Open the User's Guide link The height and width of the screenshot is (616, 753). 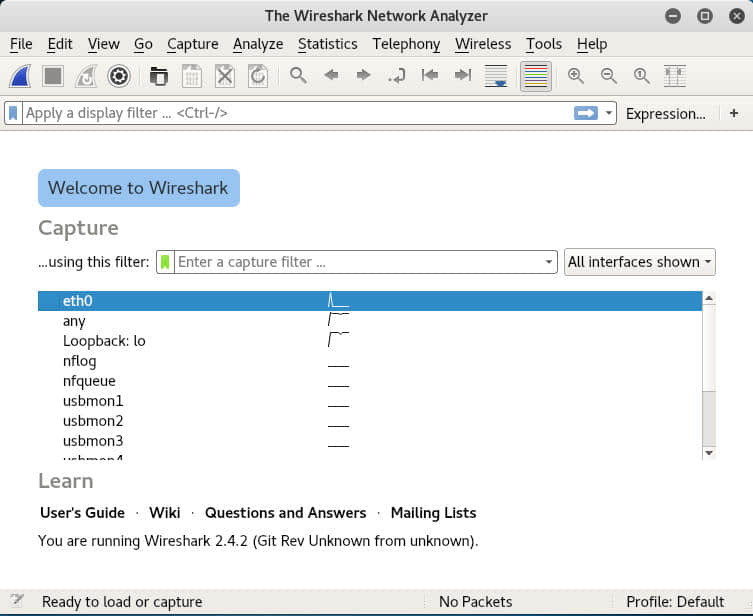[82, 513]
